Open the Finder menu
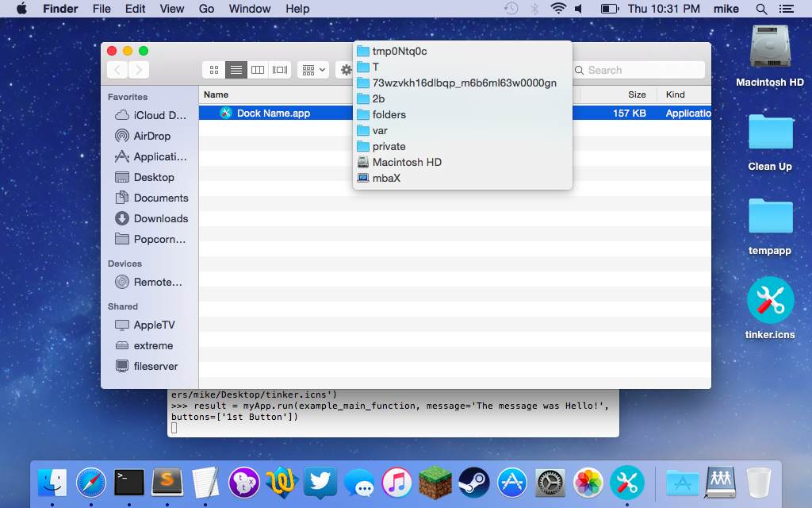 tap(60, 9)
